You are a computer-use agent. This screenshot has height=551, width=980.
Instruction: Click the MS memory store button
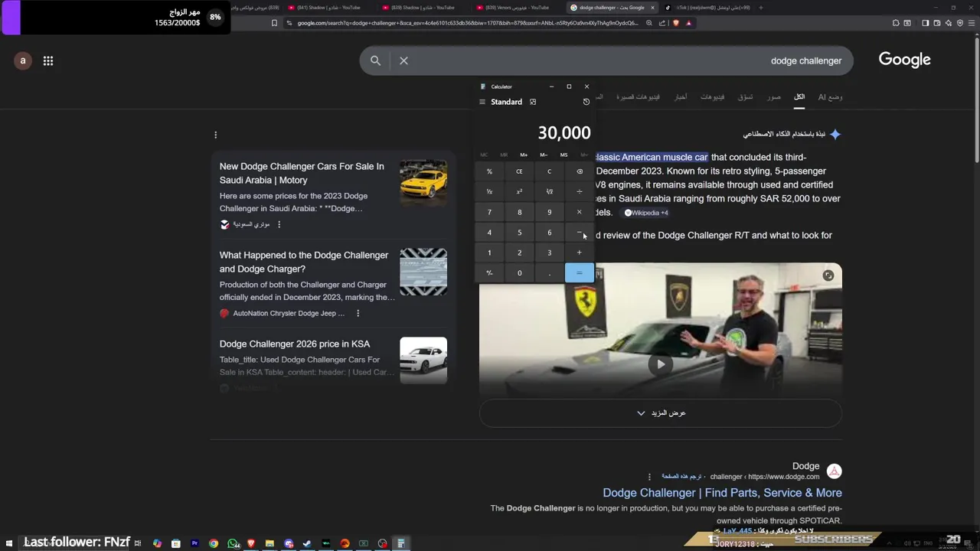coord(563,155)
